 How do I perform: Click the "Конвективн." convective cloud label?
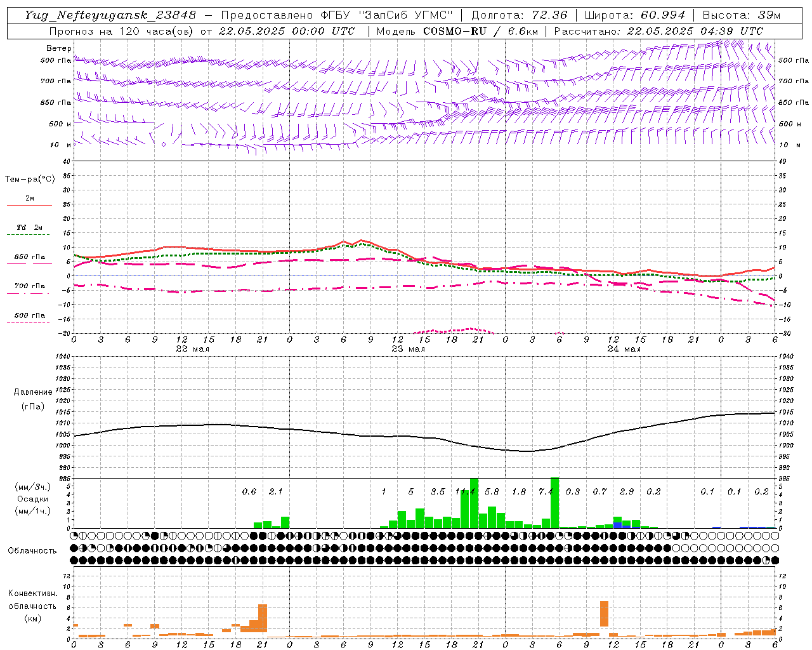(32, 594)
